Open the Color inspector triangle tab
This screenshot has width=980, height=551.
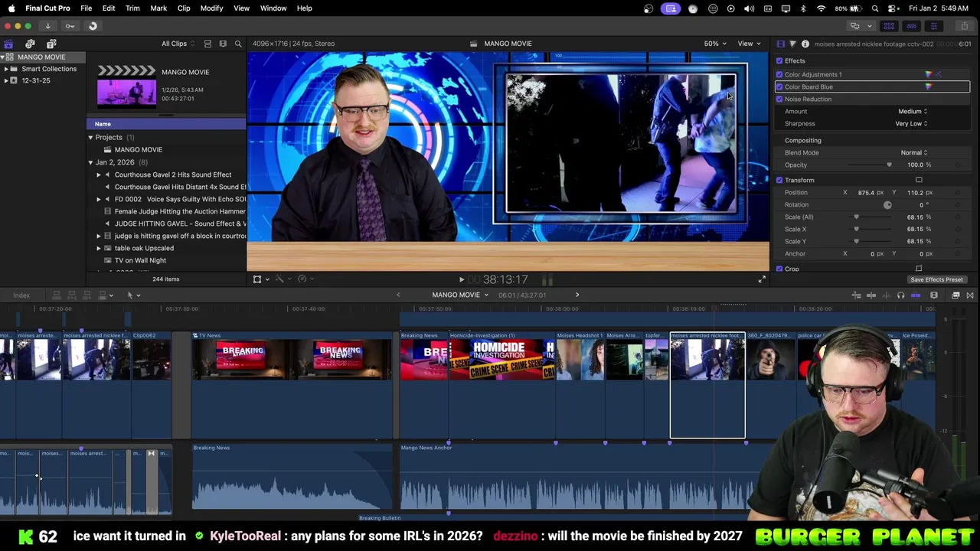coord(793,44)
